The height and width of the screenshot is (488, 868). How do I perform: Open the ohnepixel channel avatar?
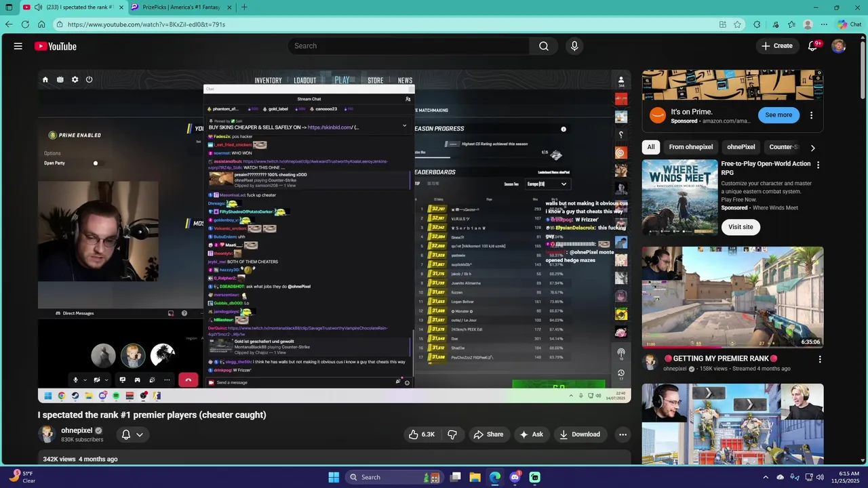point(47,434)
